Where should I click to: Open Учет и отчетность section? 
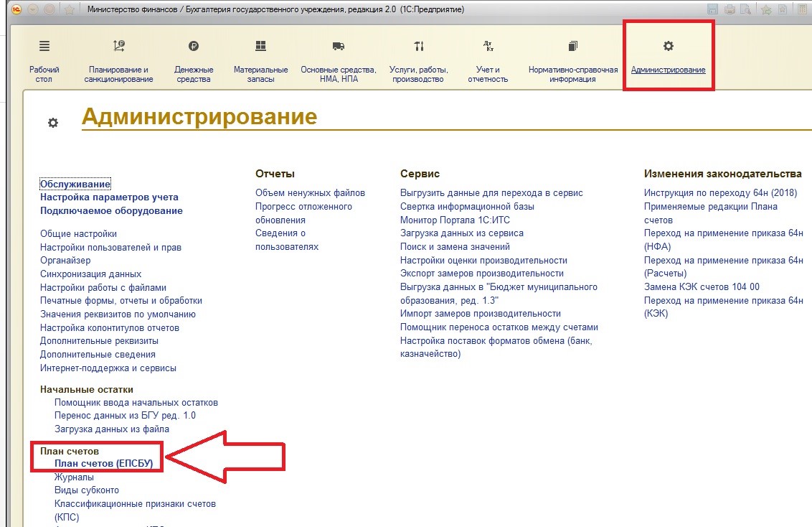(488, 60)
